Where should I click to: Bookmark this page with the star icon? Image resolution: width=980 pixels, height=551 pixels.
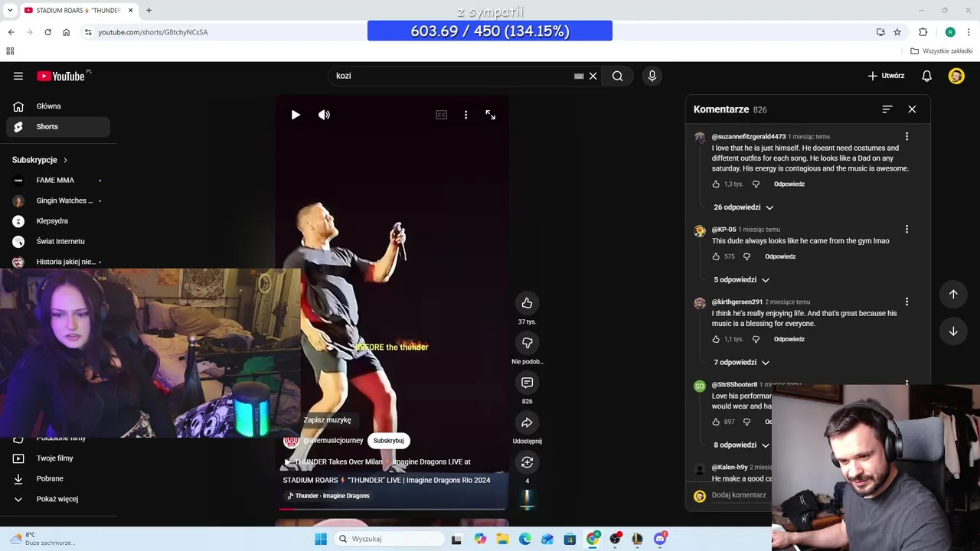point(897,32)
